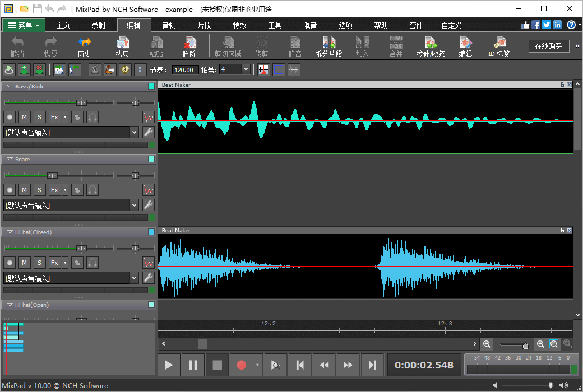Click the metronome icon
583x392 pixels.
[x=95, y=69]
